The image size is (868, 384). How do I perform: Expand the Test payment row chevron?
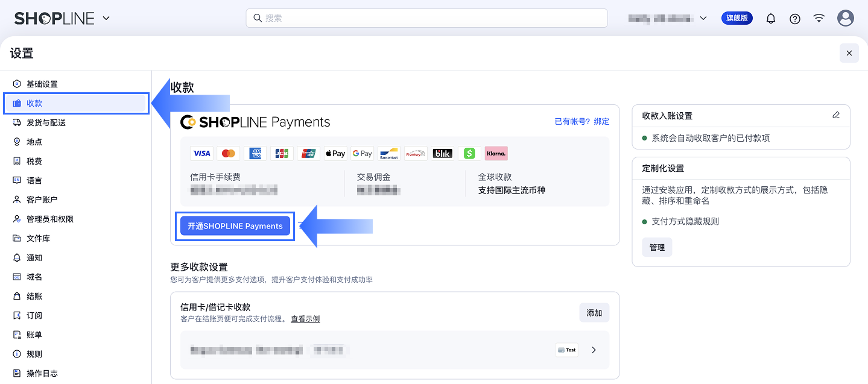[594, 350]
